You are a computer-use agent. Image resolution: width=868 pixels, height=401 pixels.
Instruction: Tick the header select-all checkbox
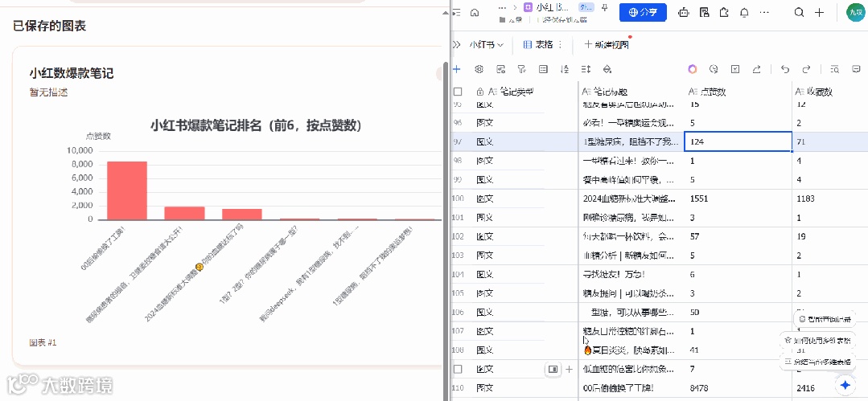[x=457, y=92]
